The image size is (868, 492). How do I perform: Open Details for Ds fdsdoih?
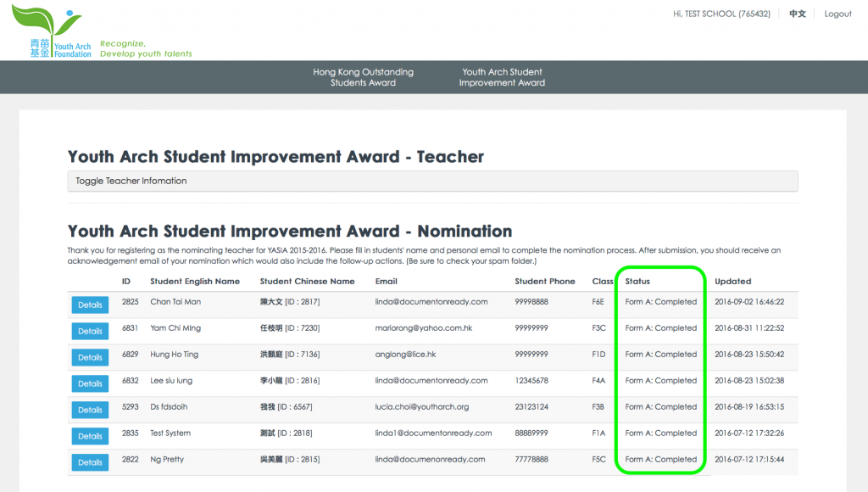(90, 411)
